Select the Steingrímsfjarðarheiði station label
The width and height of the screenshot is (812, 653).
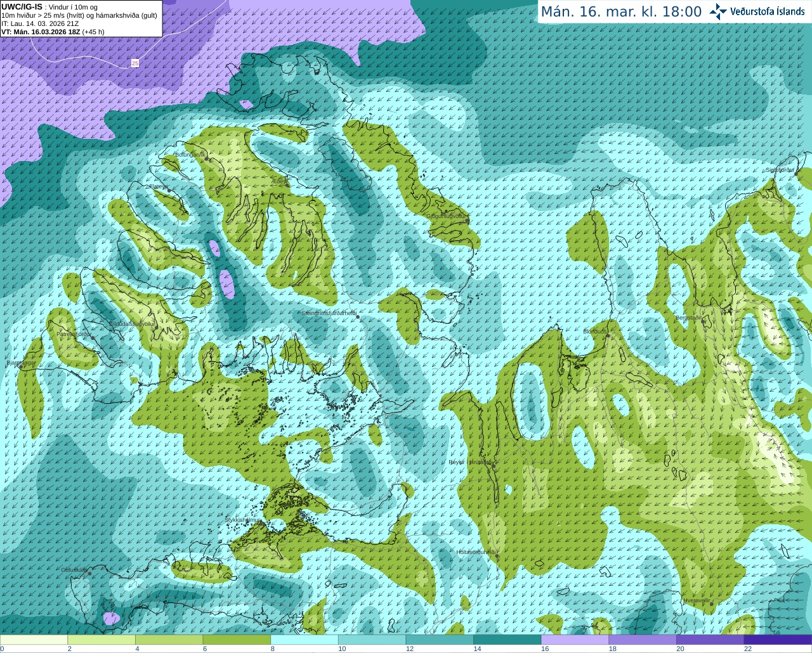(x=329, y=313)
